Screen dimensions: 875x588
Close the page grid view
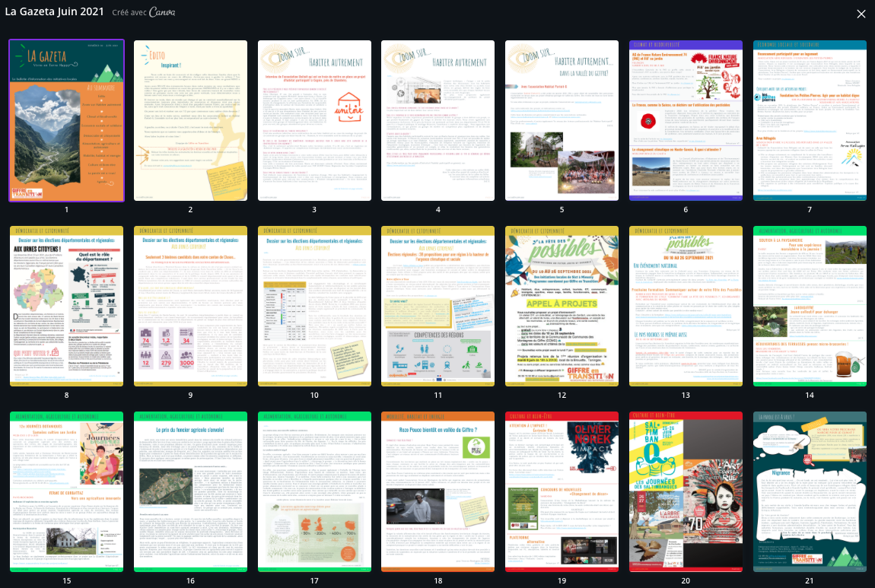[x=861, y=14]
